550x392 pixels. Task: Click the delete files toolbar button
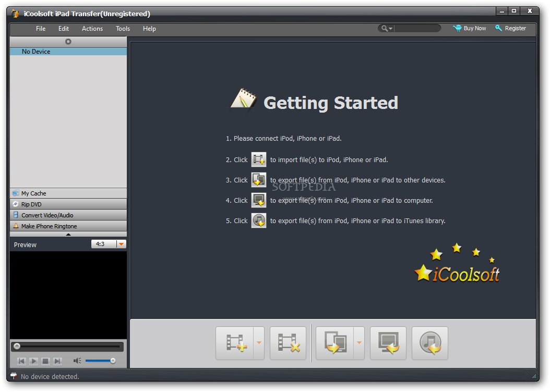(288, 344)
